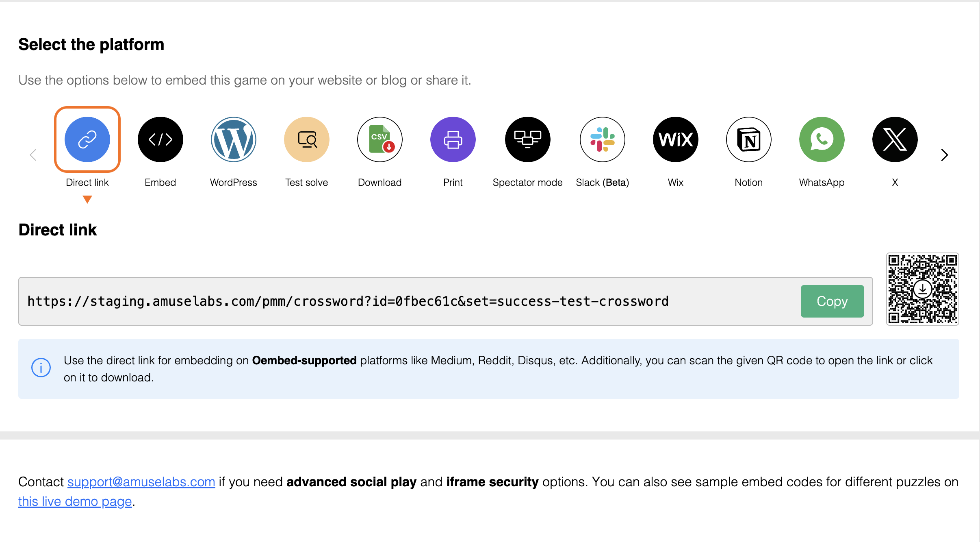Open the support@amuselabs.com email link

[141, 482]
